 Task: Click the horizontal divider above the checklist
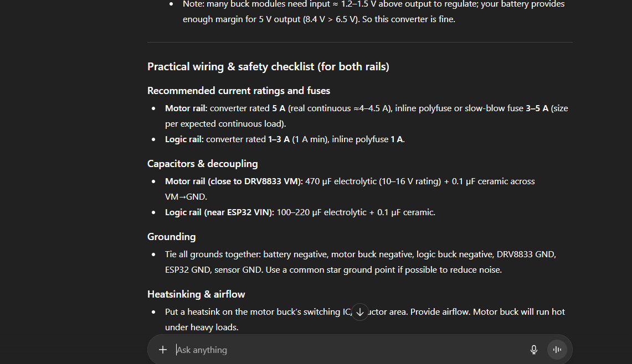359,42
